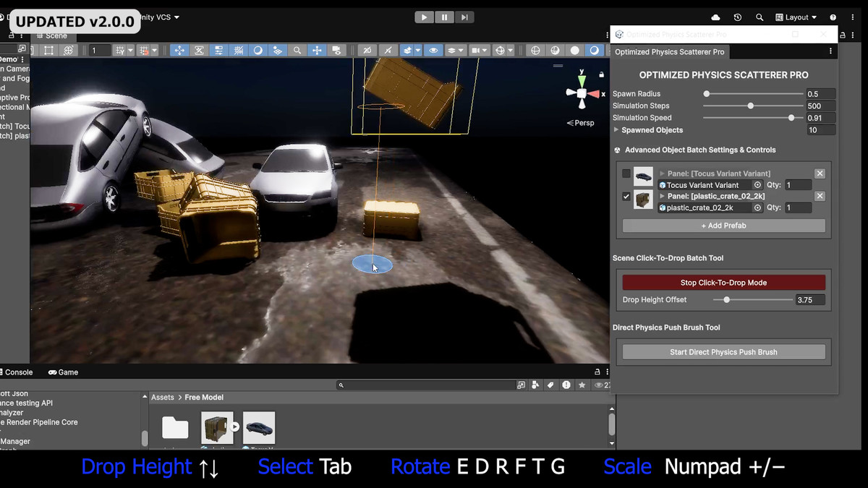Toggle the grid snapping magnet button
Viewport: 868px width, 488px height.
click(144, 51)
